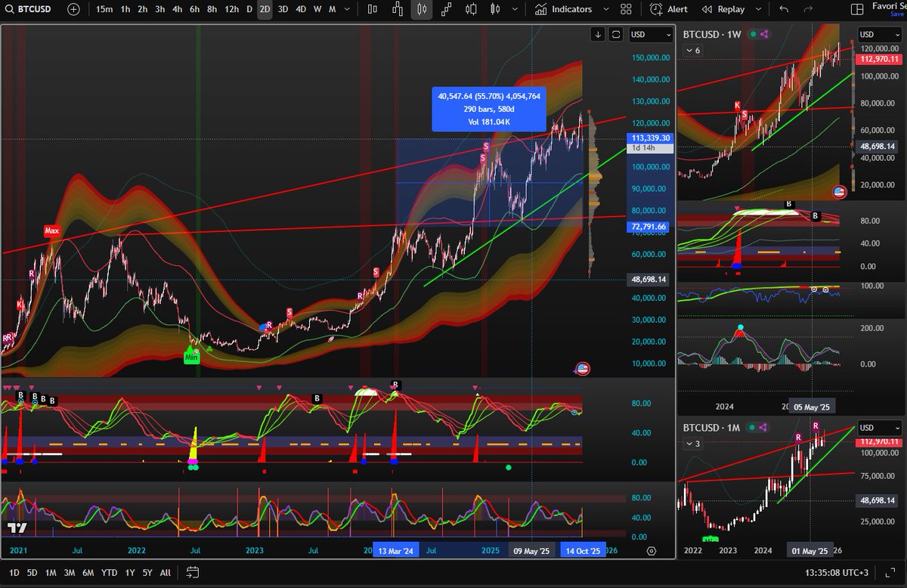
Task: Click the green Min marker label
Action: click(x=192, y=357)
